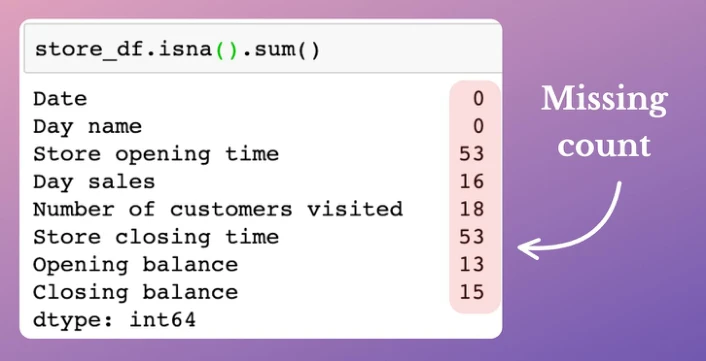This screenshot has height=361, width=706.
Task: Click the value 53 beside Store opening time
Action: (472, 154)
